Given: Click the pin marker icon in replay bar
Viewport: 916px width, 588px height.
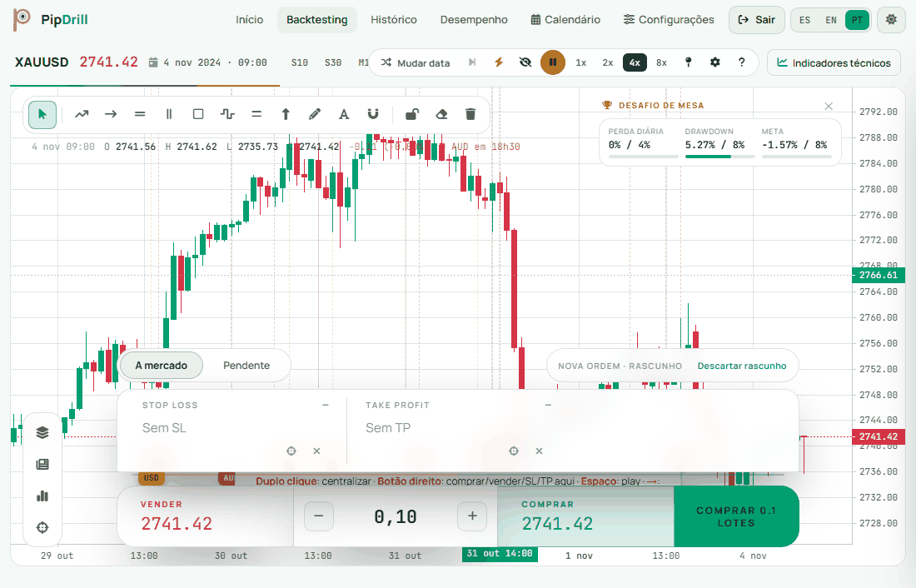Looking at the screenshot, I should click(x=688, y=62).
